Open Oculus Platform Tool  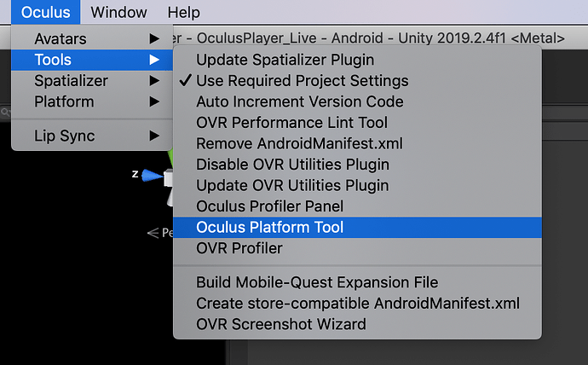pos(269,227)
